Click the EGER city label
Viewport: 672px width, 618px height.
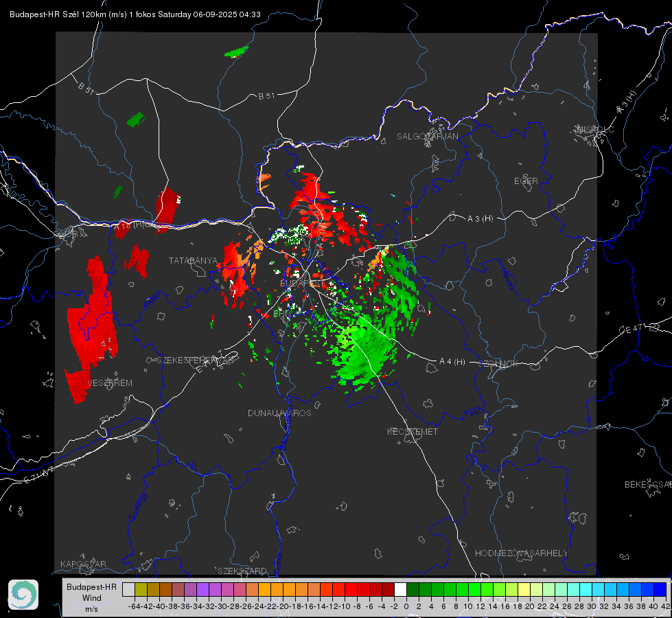[x=526, y=181]
